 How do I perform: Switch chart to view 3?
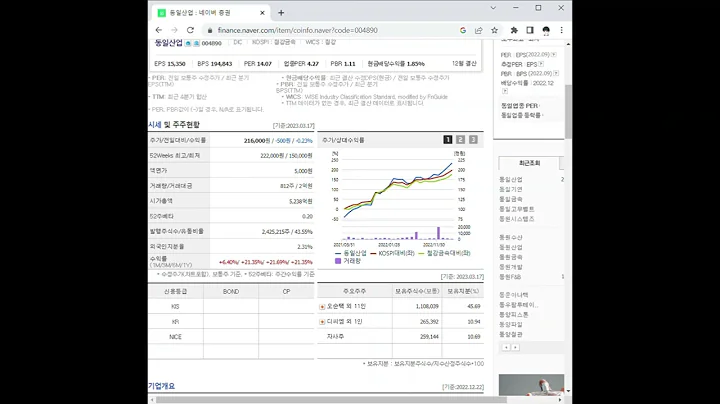[x=473, y=140]
